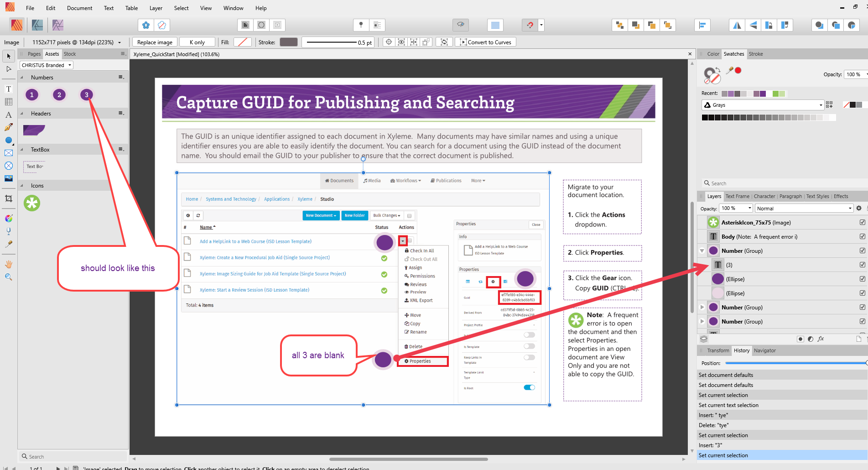Toggle the Preflight eye-check icon
Screen dimensions: 868x470
pos(461,25)
